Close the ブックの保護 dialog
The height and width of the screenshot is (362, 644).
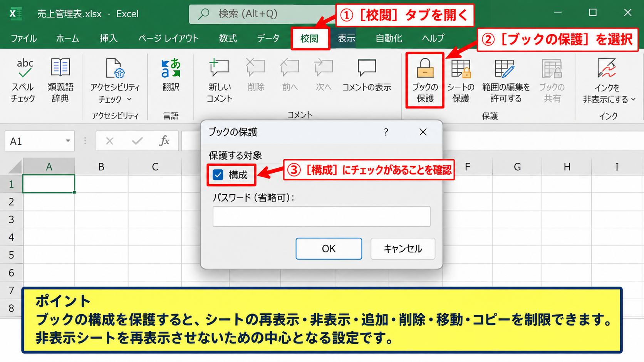423,132
